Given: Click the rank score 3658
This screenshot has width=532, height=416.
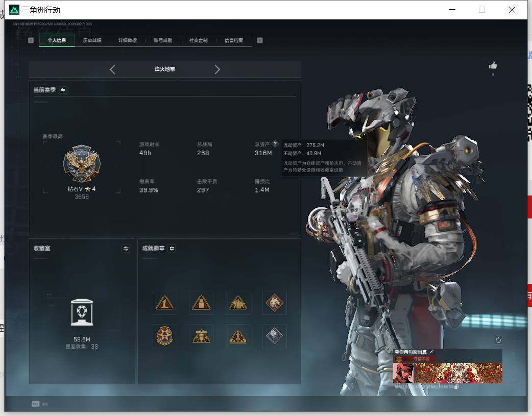Looking at the screenshot, I should [x=82, y=197].
